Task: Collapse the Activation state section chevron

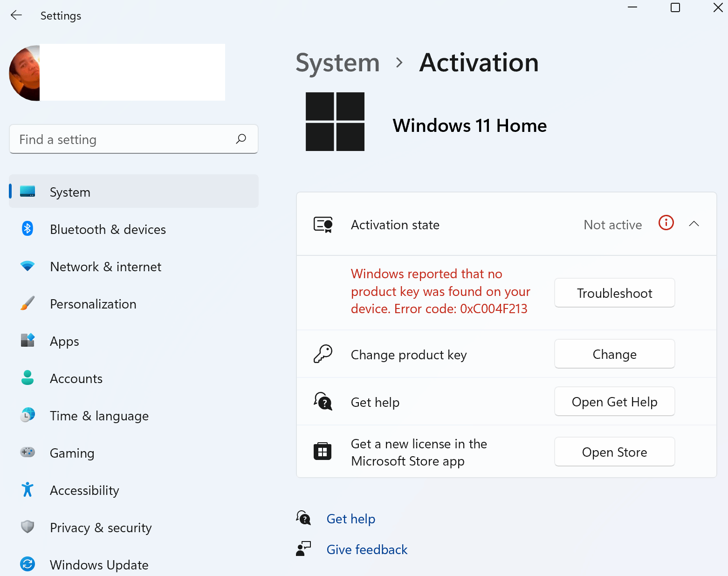Action: 694,224
